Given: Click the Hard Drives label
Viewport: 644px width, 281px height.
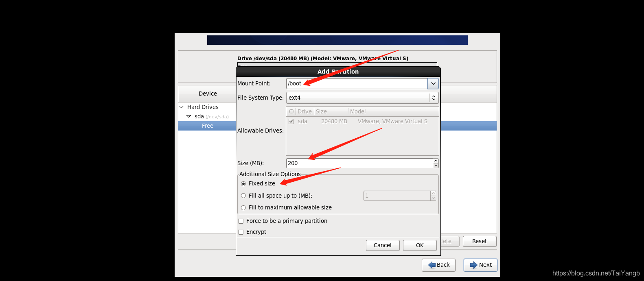Looking at the screenshot, I should [203, 107].
